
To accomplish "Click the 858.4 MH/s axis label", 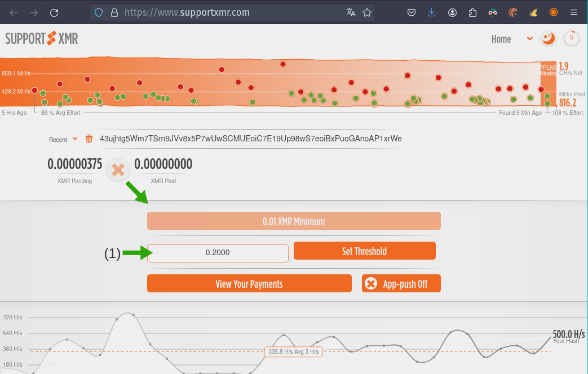I will 16,73.
